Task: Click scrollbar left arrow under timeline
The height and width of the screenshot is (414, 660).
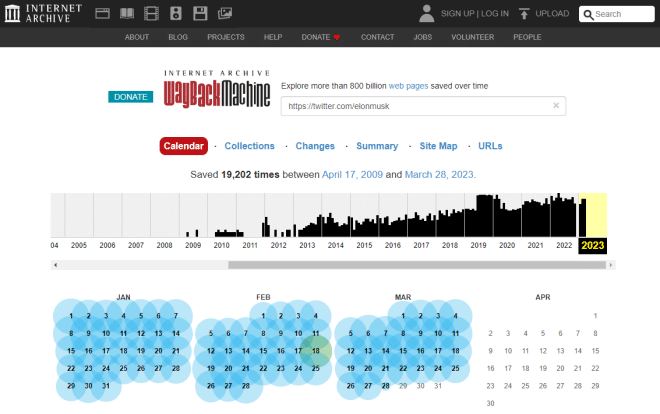Action: point(56,265)
